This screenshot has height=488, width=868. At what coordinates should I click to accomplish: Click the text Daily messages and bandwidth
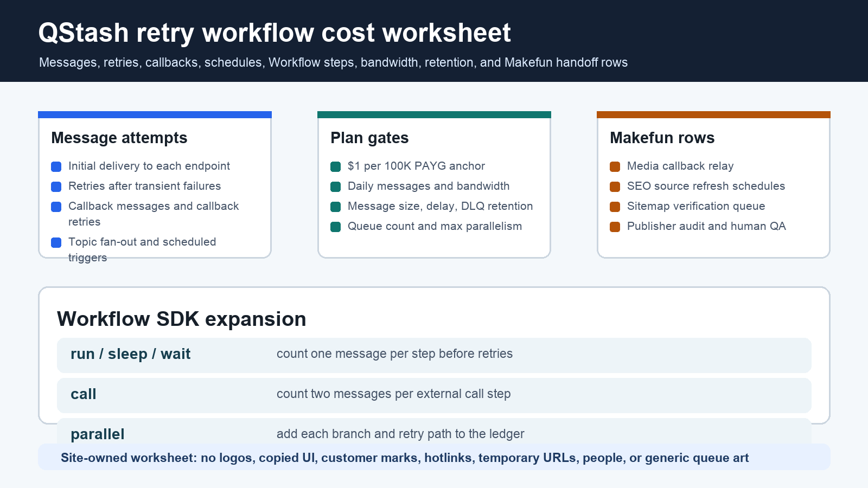pos(429,186)
